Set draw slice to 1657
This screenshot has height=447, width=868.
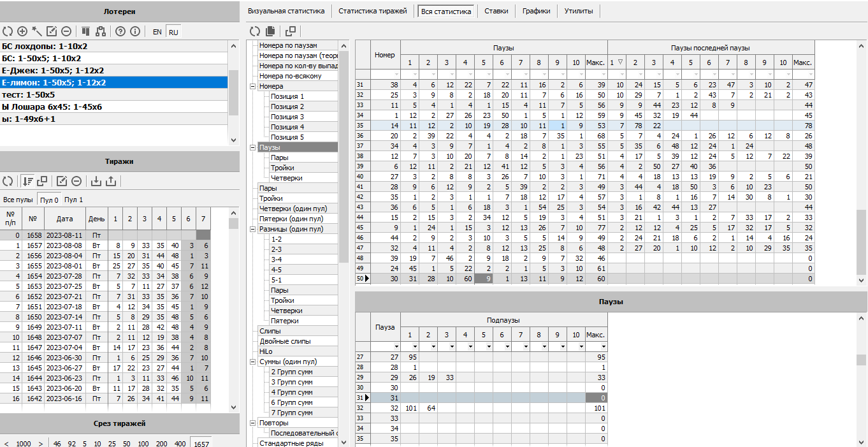pos(201,443)
